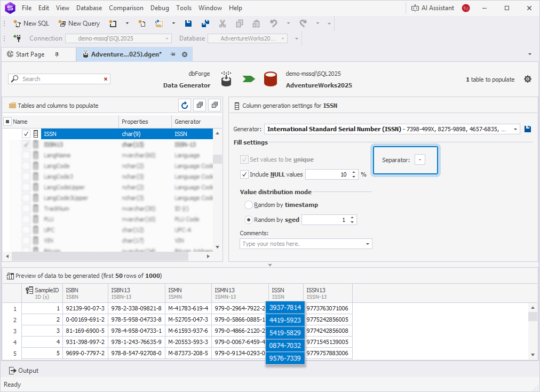The image size is (540, 392).
Task: Click the New SQL toolbar button
Action: coord(31,23)
